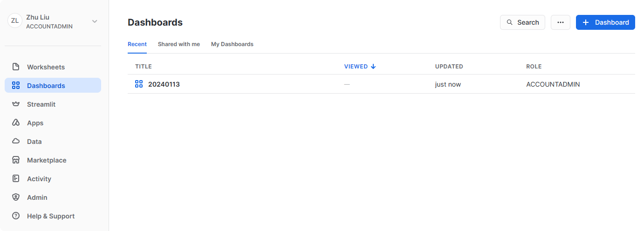
Task: Click the blue add Dashboard button
Action: click(x=605, y=22)
